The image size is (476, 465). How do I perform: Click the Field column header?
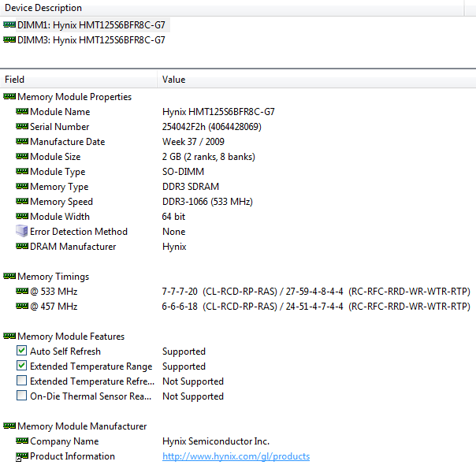pos(15,80)
